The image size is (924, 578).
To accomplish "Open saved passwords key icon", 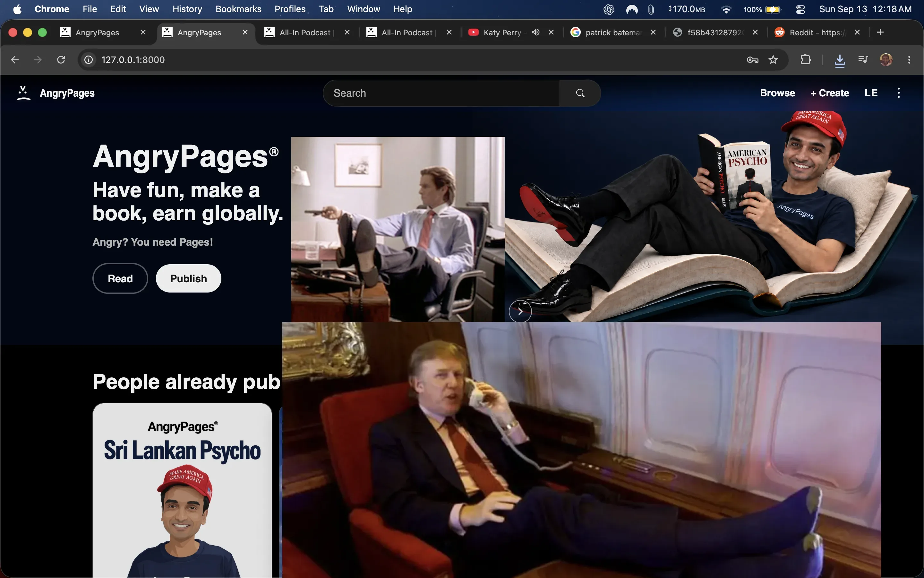I will click(752, 60).
